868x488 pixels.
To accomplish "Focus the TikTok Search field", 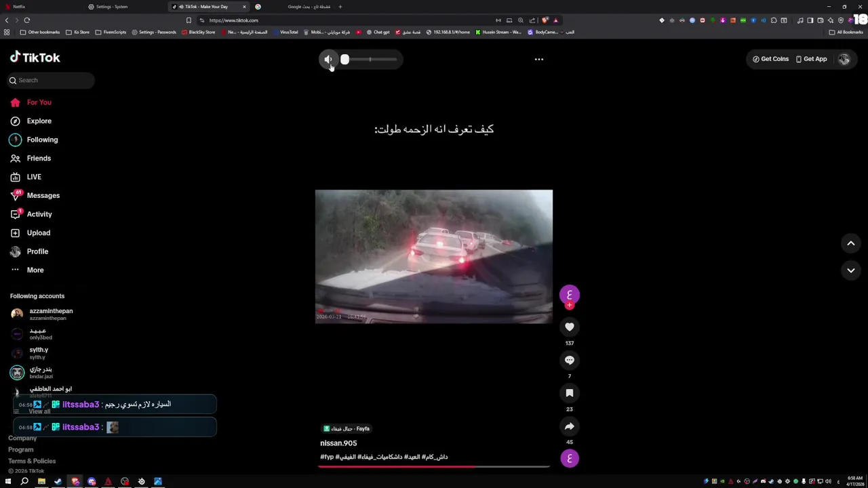I will [x=51, y=80].
